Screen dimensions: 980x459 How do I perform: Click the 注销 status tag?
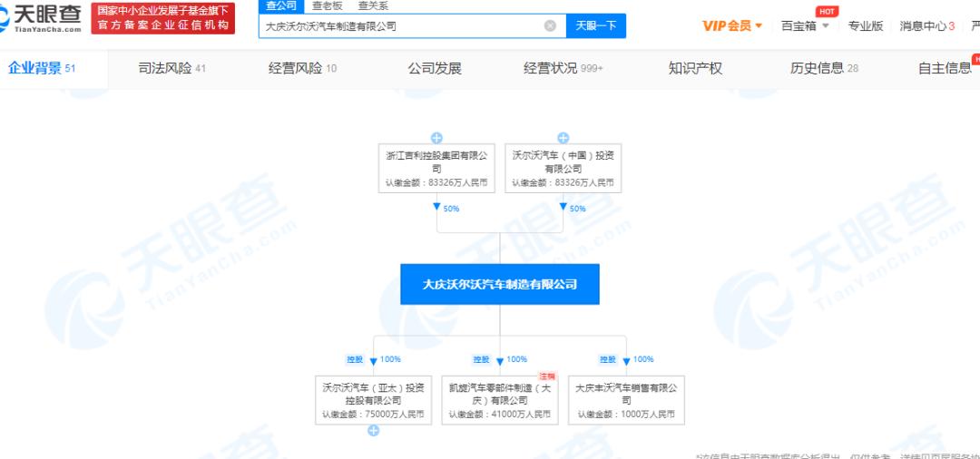547,376
